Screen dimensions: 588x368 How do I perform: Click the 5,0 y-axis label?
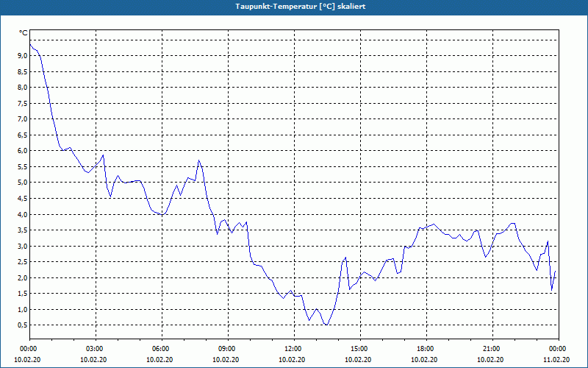[x=23, y=183]
